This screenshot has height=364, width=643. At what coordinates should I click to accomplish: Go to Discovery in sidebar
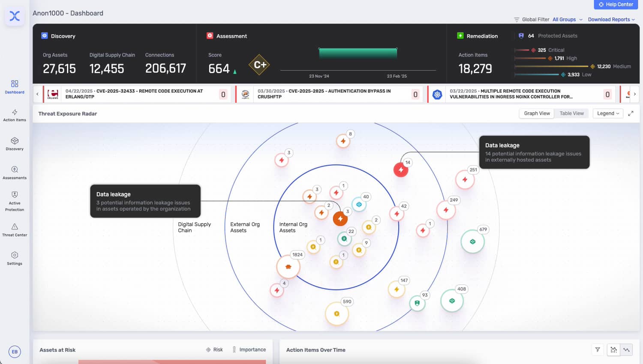[x=15, y=144]
